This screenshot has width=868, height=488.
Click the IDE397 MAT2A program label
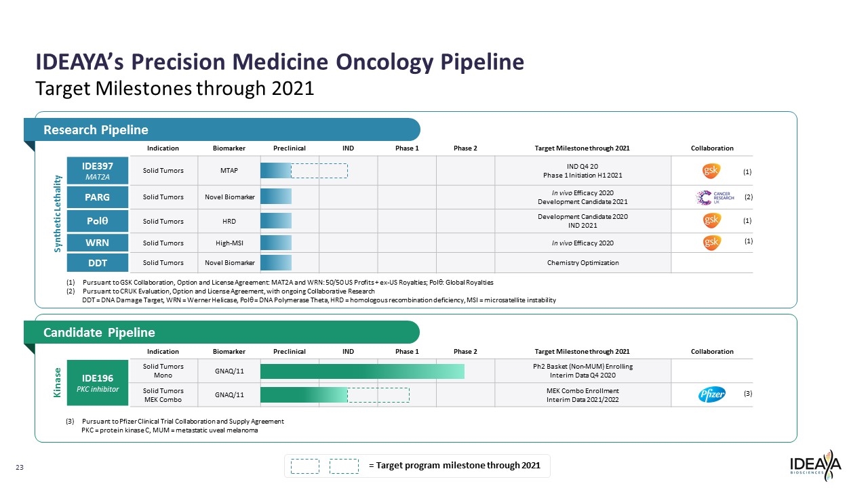click(x=97, y=171)
